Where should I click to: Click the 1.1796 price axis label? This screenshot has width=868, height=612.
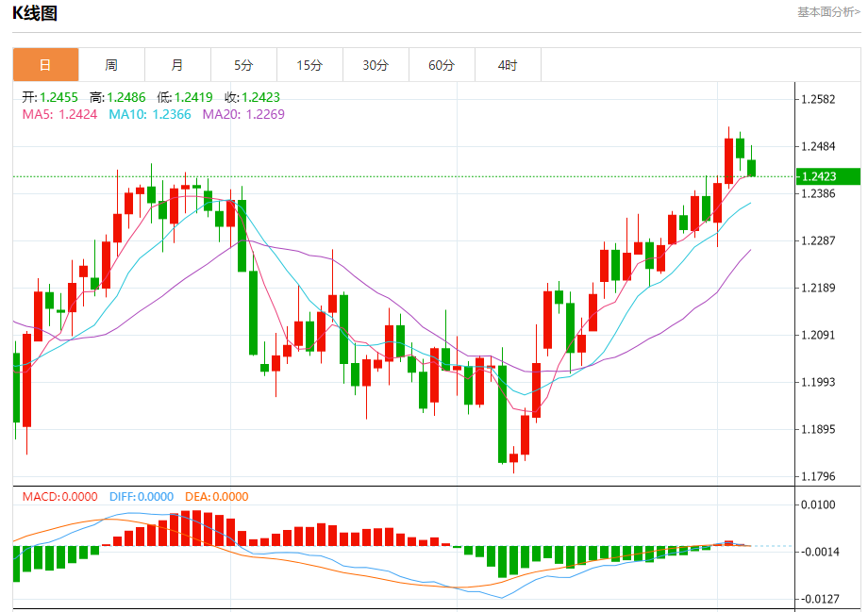tap(818, 476)
